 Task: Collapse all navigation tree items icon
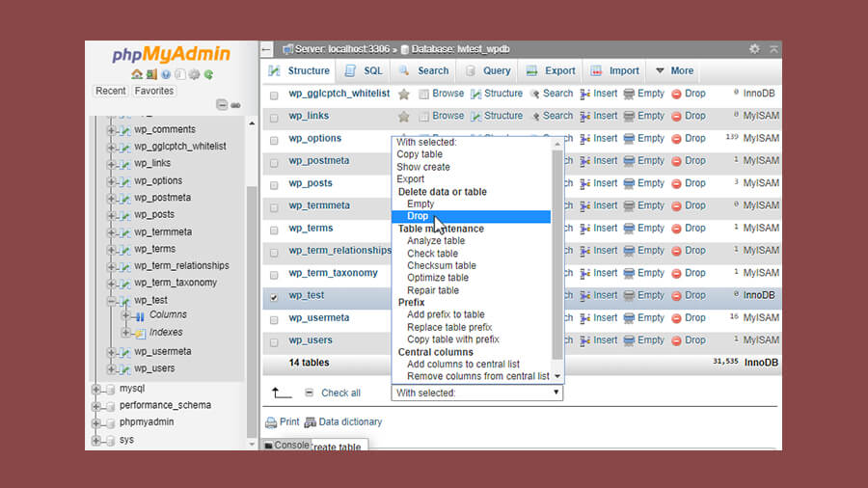point(222,104)
